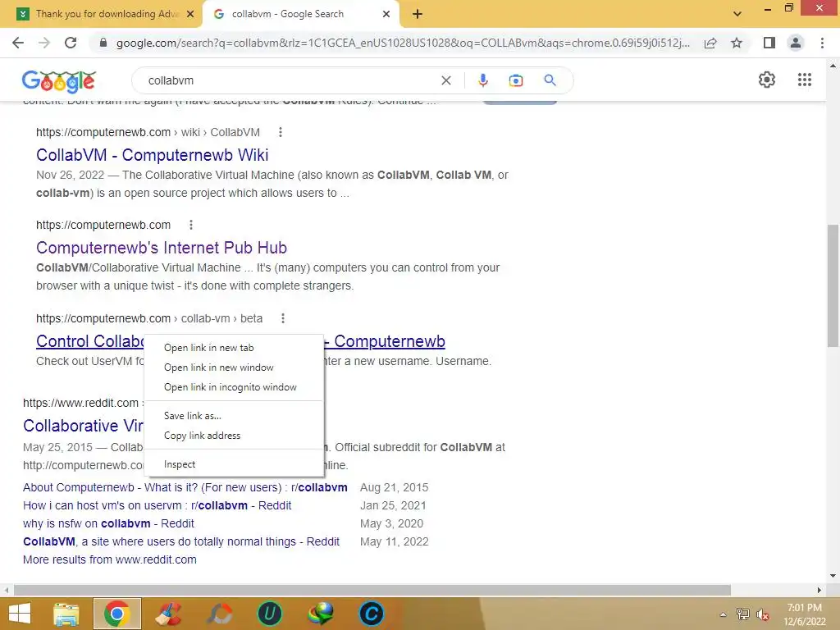
Task: Click the horizontal scrollbar right arrow
Action: click(x=819, y=590)
